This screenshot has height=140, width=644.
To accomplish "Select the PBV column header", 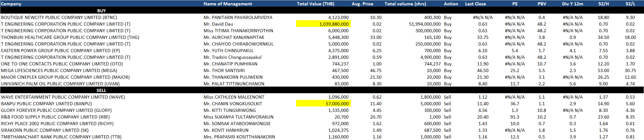I will click(x=542, y=4).
